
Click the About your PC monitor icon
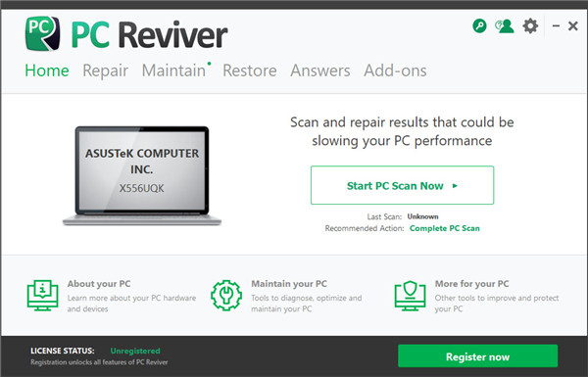click(x=42, y=296)
